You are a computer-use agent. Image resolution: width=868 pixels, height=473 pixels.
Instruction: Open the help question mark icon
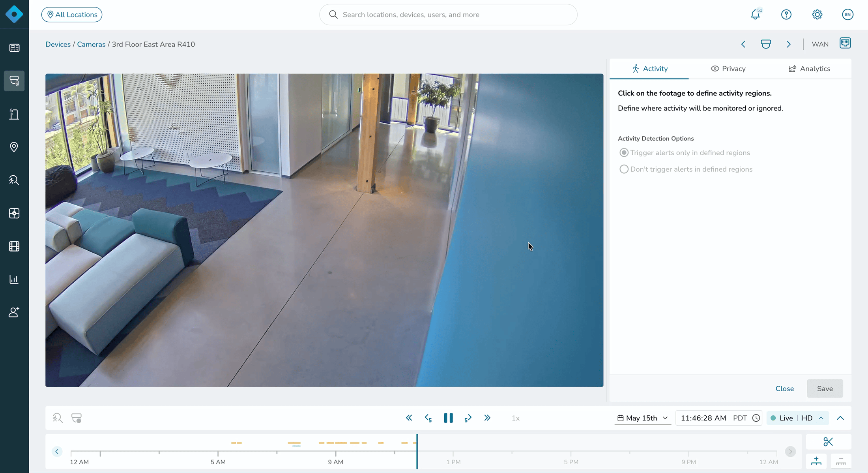click(x=786, y=15)
